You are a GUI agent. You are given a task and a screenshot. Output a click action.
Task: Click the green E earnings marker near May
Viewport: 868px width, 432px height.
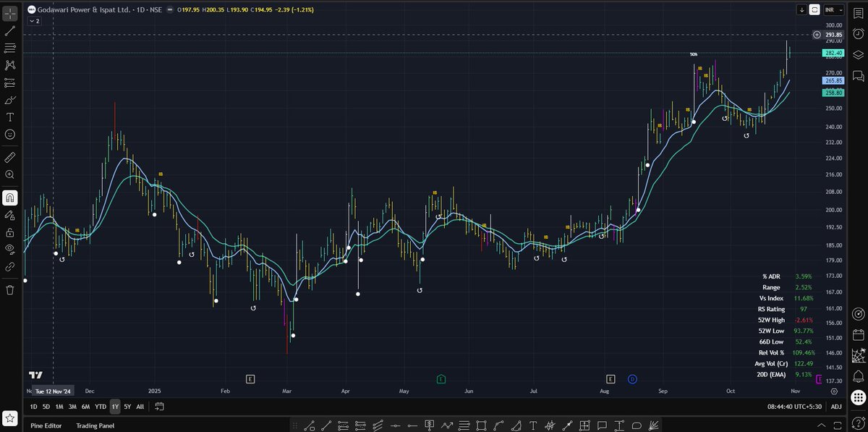click(x=441, y=378)
